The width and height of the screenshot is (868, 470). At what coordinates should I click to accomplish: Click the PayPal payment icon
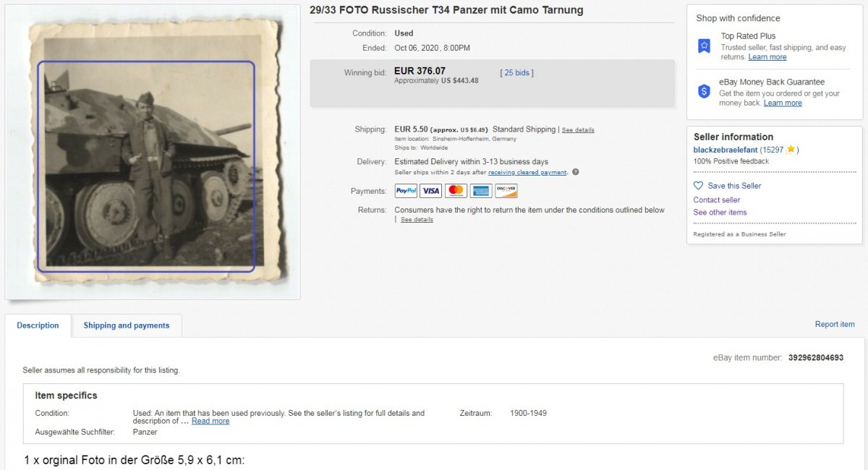coord(407,191)
